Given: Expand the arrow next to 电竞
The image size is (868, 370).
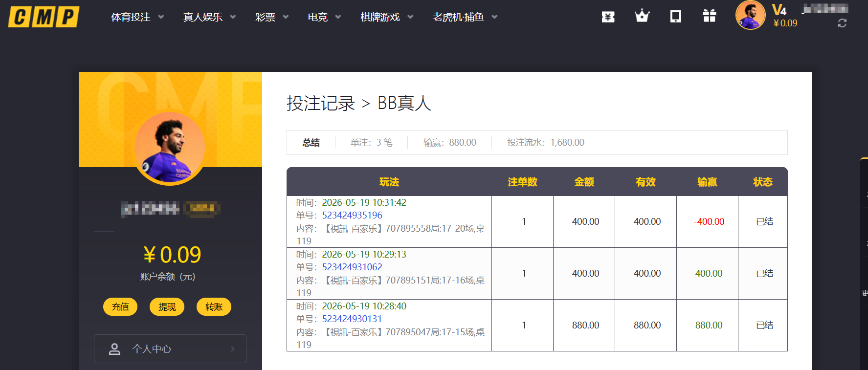Looking at the screenshot, I should pos(338,17).
